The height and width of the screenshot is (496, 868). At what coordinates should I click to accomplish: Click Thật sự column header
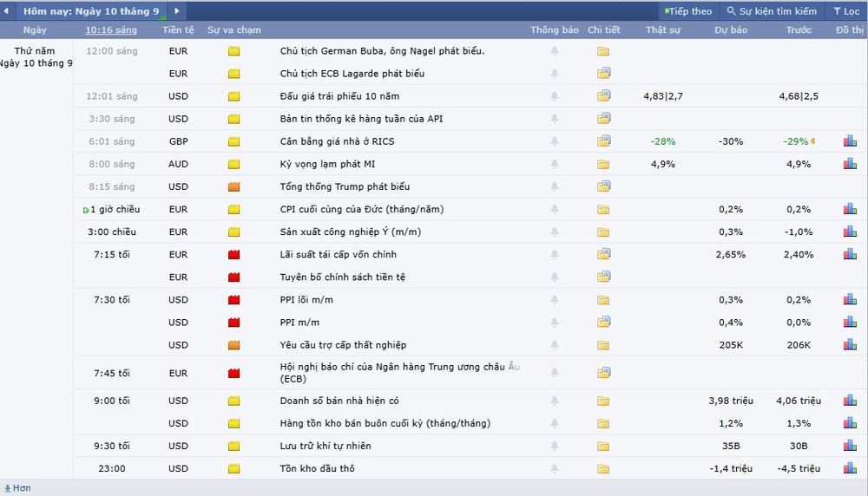tap(662, 29)
